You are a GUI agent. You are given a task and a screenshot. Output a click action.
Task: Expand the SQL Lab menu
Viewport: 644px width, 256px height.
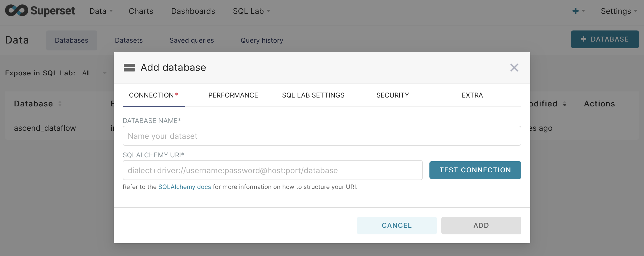[x=251, y=11]
